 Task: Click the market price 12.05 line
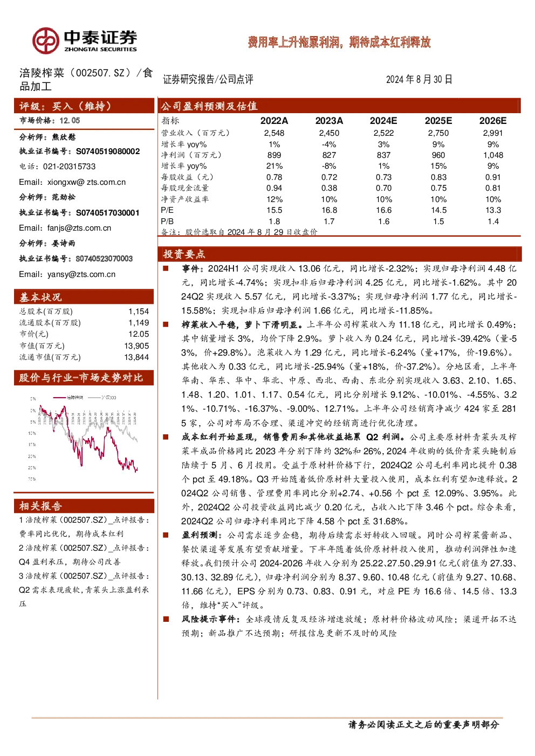pos(50,121)
